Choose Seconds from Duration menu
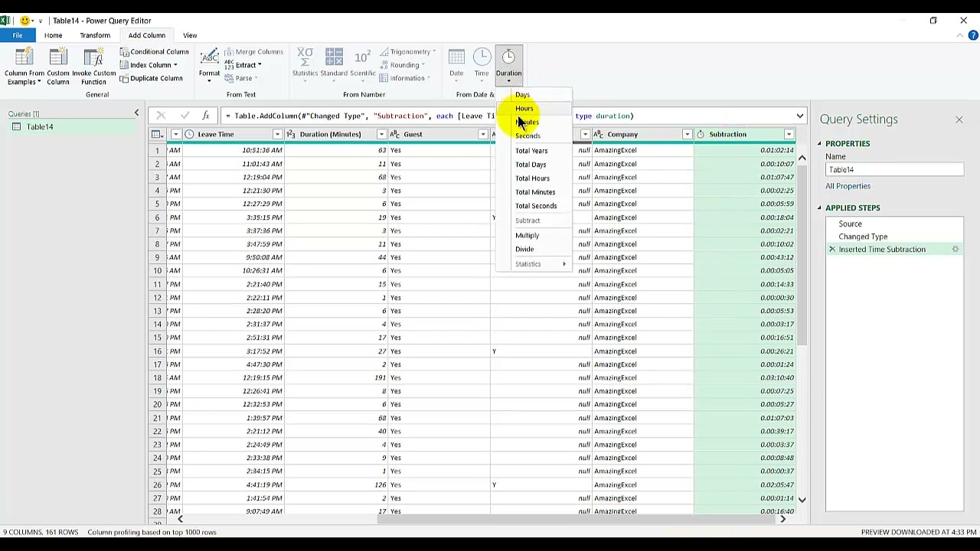The width and height of the screenshot is (980, 551). click(528, 136)
